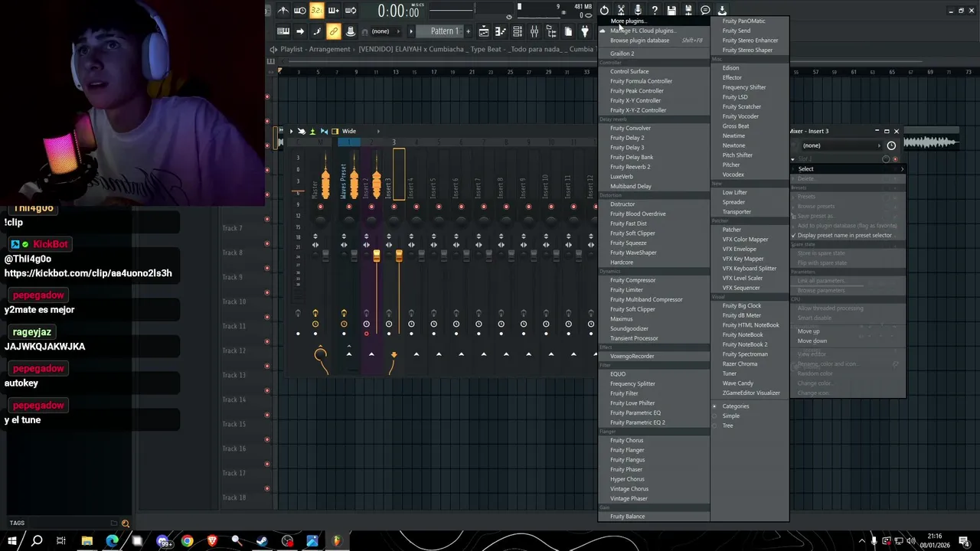Open the chat bubble icon in toolbar

coord(705,10)
